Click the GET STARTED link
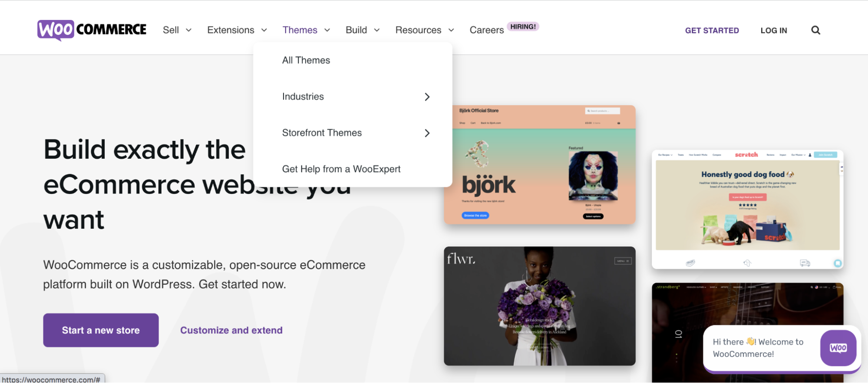 (712, 30)
